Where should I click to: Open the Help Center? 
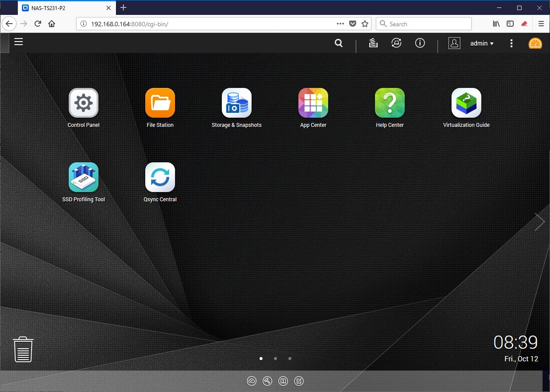[x=390, y=103]
